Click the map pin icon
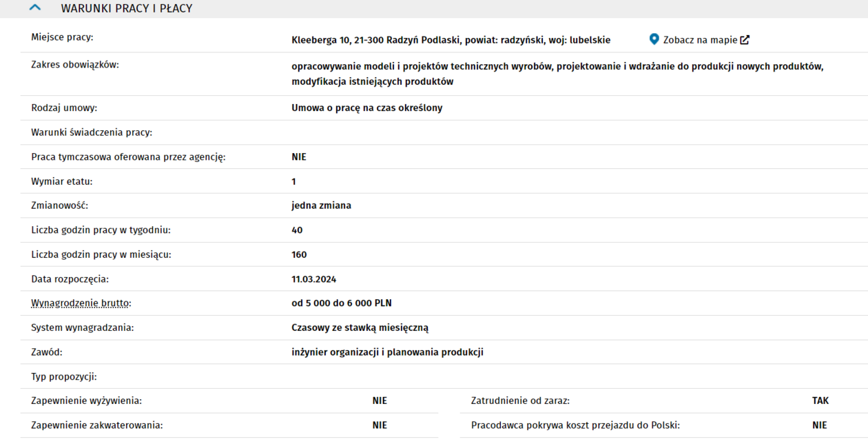 [654, 39]
